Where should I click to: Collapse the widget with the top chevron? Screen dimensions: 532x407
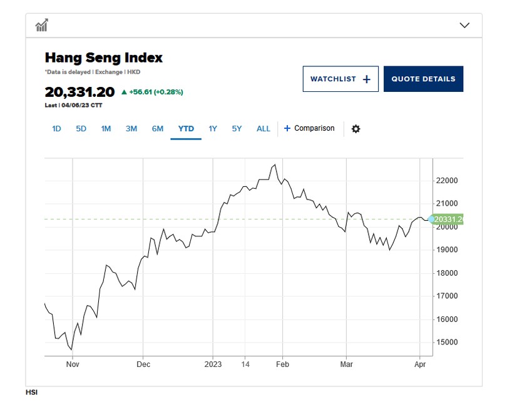(464, 24)
